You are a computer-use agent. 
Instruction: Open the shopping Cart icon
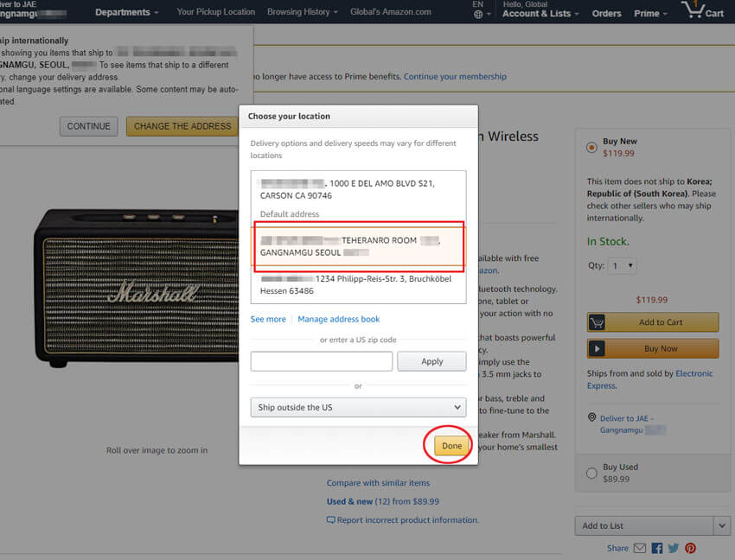pyautogui.click(x=702, y=10)
